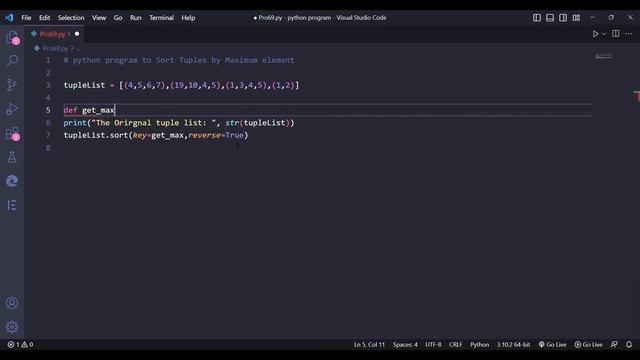Select interpreter 3.10.2 64-bit

point(513,344)
